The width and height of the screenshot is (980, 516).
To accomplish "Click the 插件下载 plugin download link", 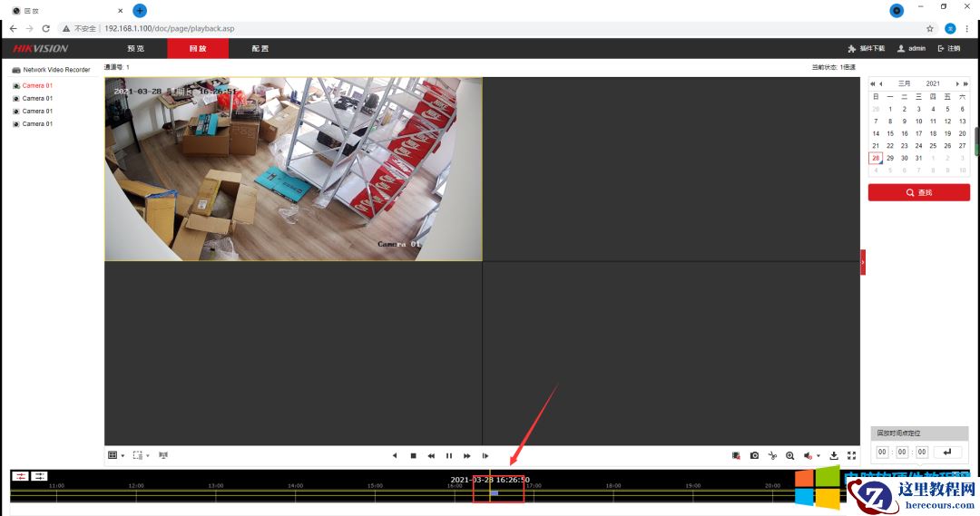I will [x=867, y=48].
